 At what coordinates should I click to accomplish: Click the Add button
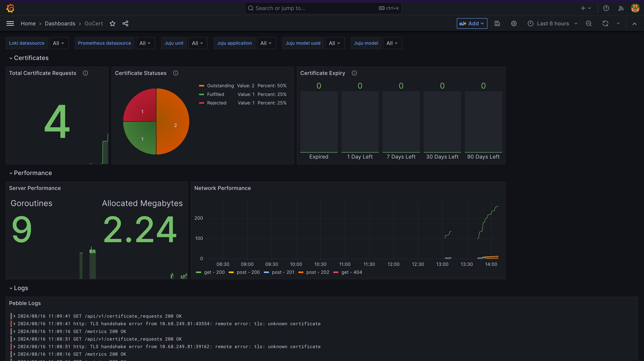[472, 23]
